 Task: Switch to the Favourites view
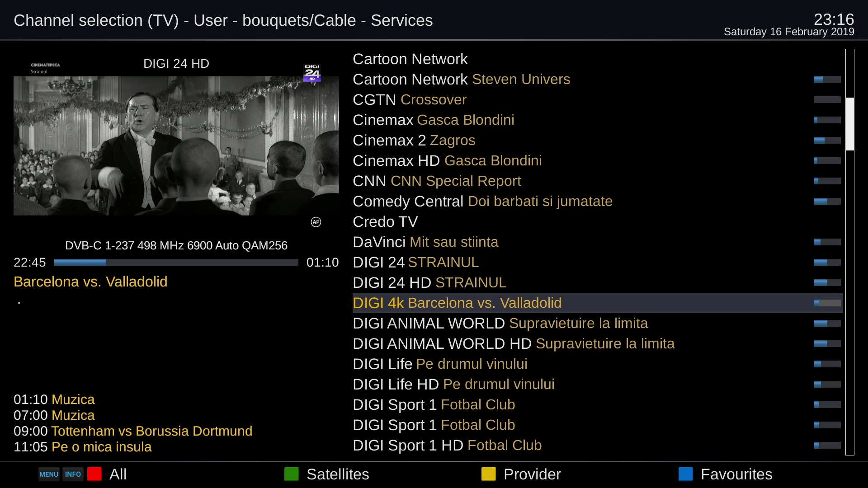click(736, 474)
